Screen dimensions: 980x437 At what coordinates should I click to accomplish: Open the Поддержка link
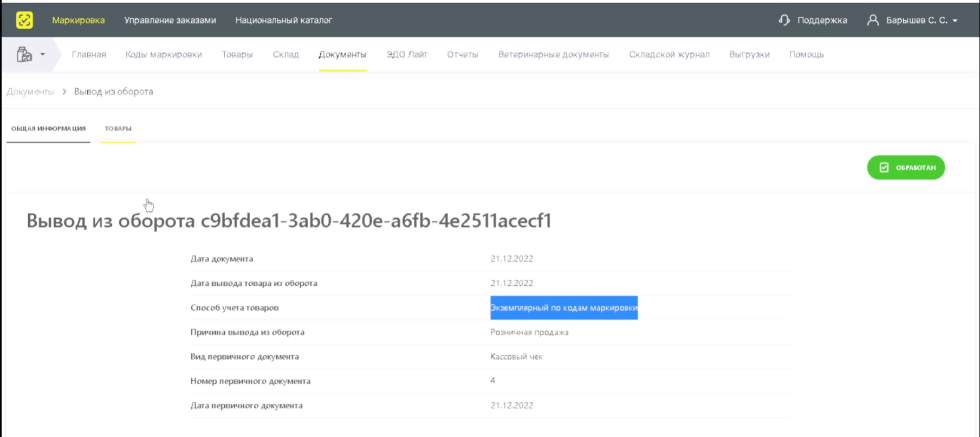[822, 20]
